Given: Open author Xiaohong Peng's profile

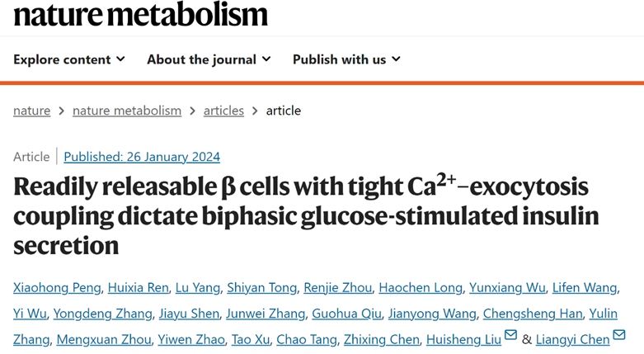Looking at the screenshot, I should coord(58,287).
